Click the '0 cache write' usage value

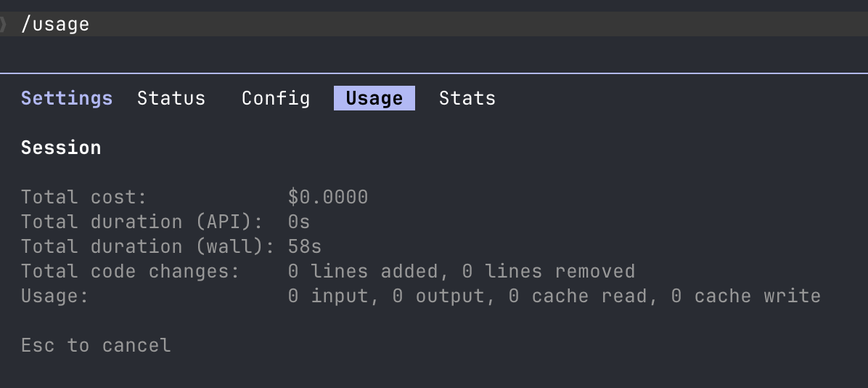[x=745, y=296]
